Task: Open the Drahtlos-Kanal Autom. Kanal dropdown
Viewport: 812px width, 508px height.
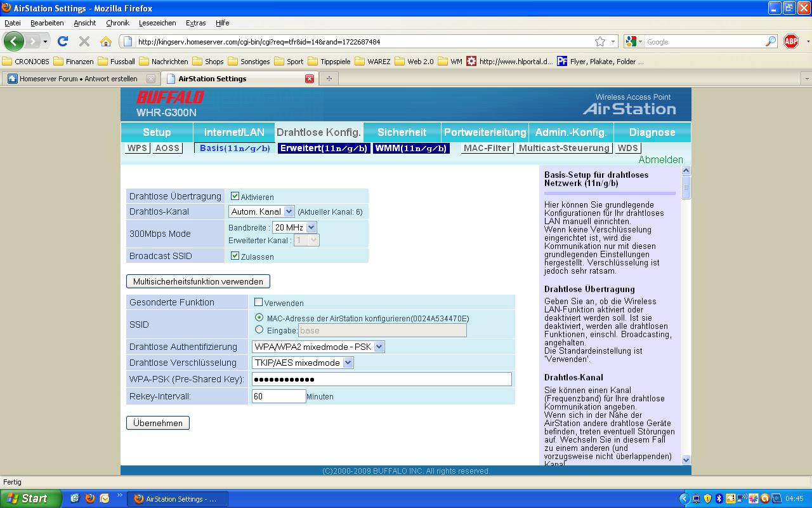Action: tap(261, 211)
